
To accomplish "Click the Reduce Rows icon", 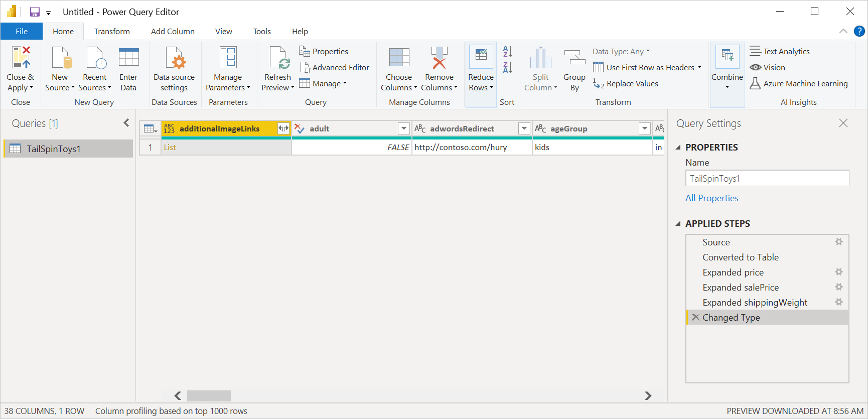I will (x=481, y=56).
